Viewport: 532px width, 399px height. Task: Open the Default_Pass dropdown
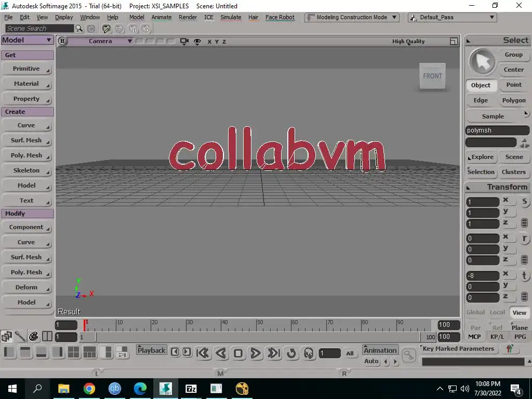pyautogui.click(x=453, y=17)
